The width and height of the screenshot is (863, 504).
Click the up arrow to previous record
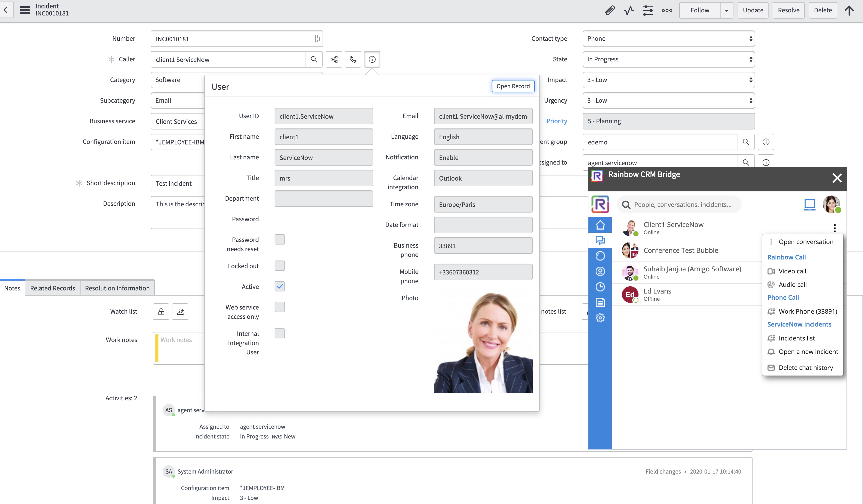[849, 10]
